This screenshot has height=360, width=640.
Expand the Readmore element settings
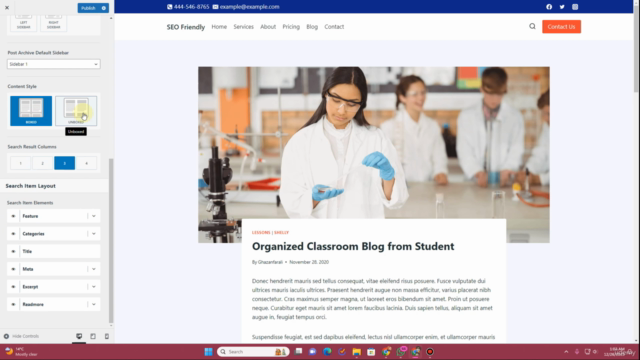(94, 304)
